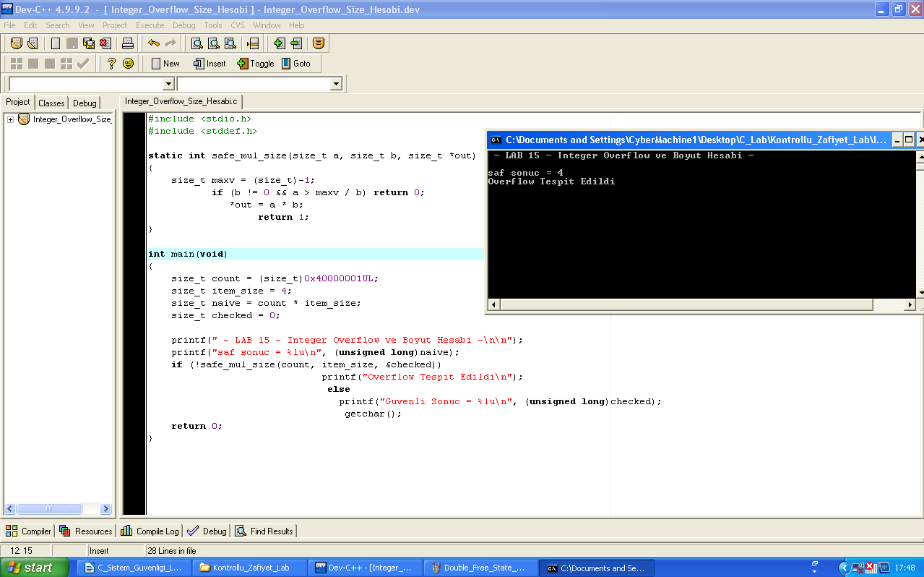This screenshot has height=577, width=924.
Task: Open the File menu
Action: 9,25
